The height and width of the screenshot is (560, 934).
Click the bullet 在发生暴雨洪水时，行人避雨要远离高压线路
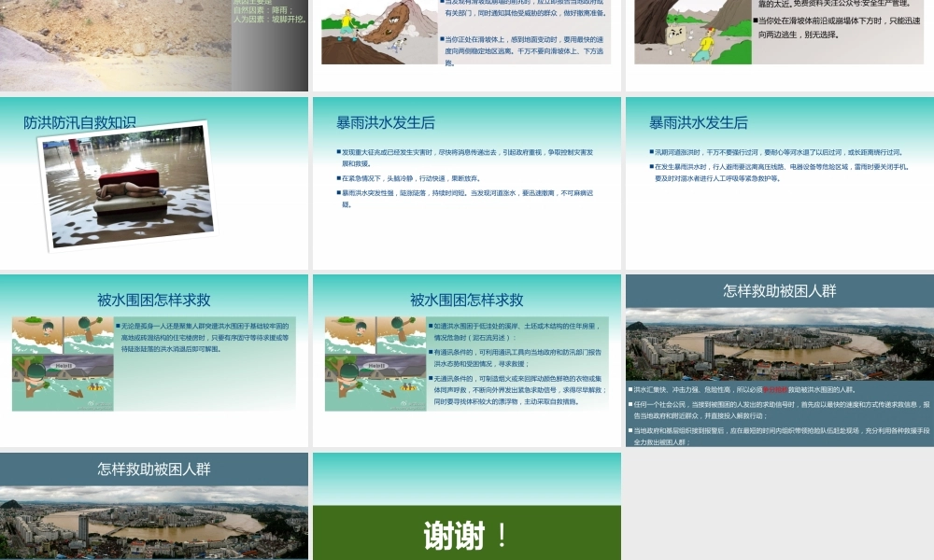pyautogui.click(x=780, y=173)
